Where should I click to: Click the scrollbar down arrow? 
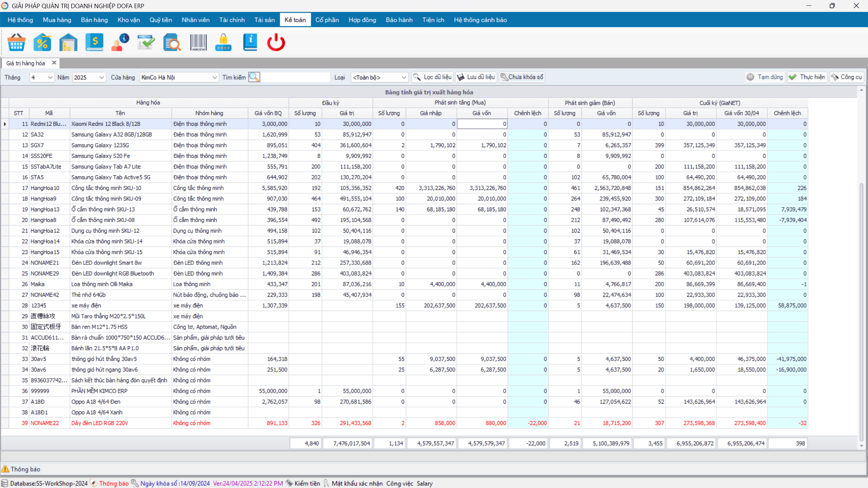coord(861,446)
